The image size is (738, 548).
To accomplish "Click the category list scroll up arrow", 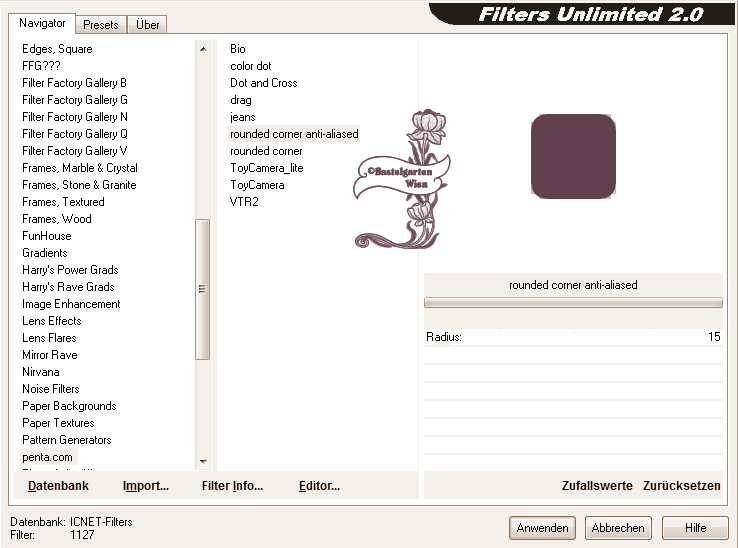I will click(x=203, y=49).
